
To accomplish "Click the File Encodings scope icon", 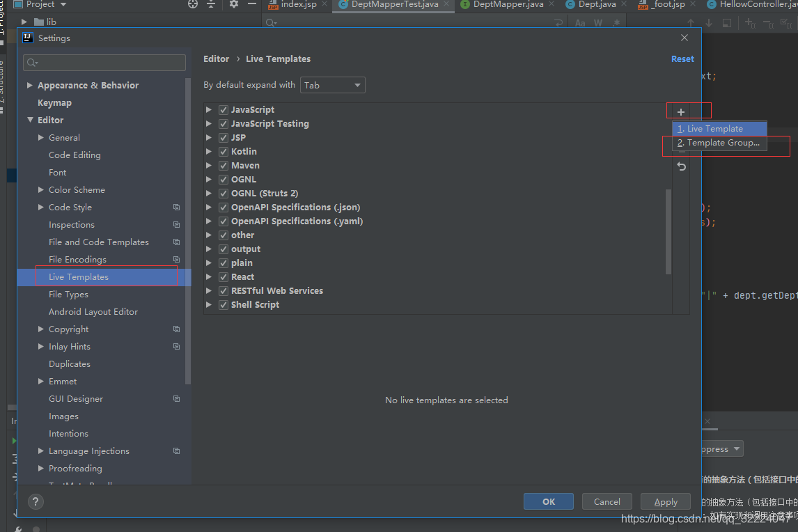I will (177, 259).
